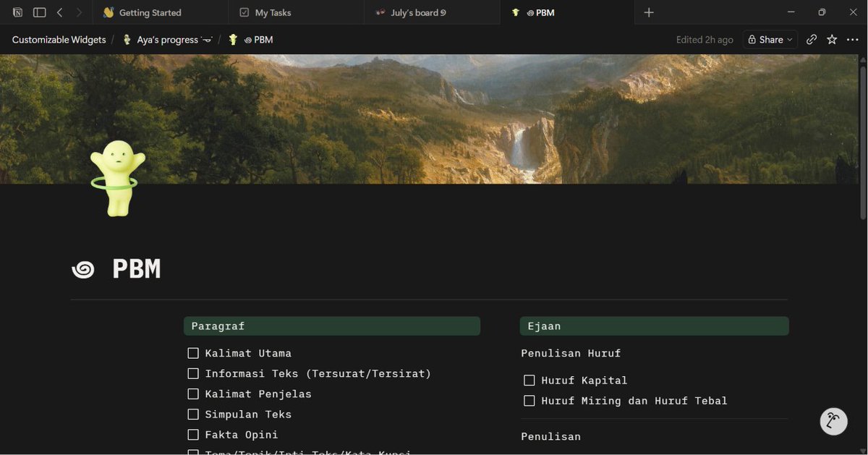Screen dimensions: 868x455
Task: Tick Huruf Miring dan Huruf Tebal
Action: tap(529, 400)
